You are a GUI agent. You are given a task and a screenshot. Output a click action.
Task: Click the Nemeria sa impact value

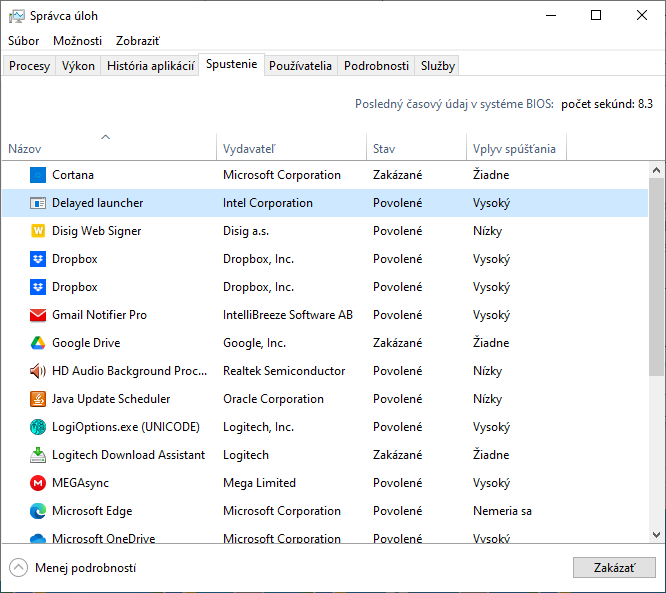click(x=502, y=511)
